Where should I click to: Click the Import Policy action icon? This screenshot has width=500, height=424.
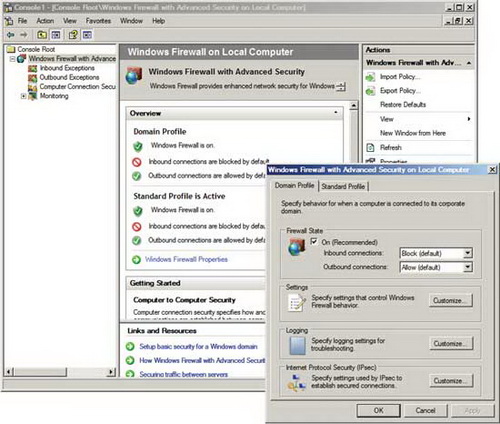(x=371, y=77)
